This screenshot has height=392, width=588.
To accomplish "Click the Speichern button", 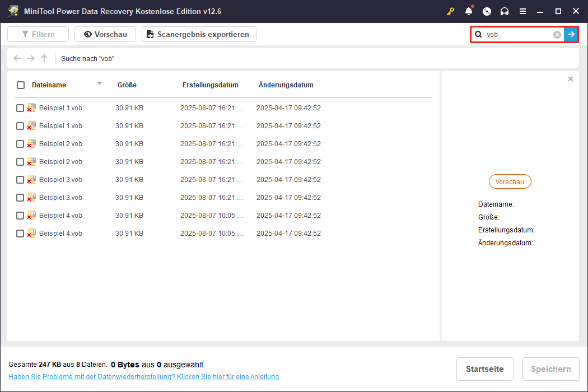I will tap(550, 369).
